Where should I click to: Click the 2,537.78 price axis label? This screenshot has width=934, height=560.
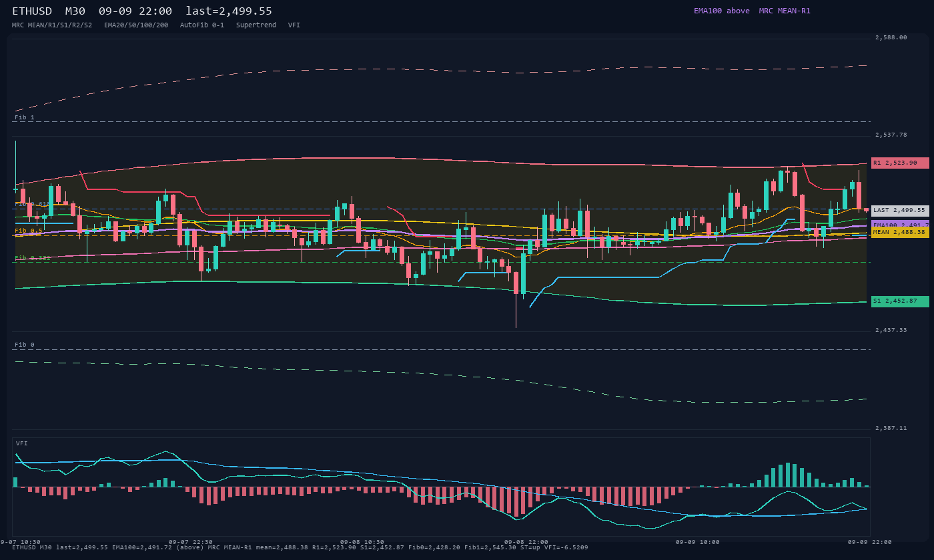point(891,135)
